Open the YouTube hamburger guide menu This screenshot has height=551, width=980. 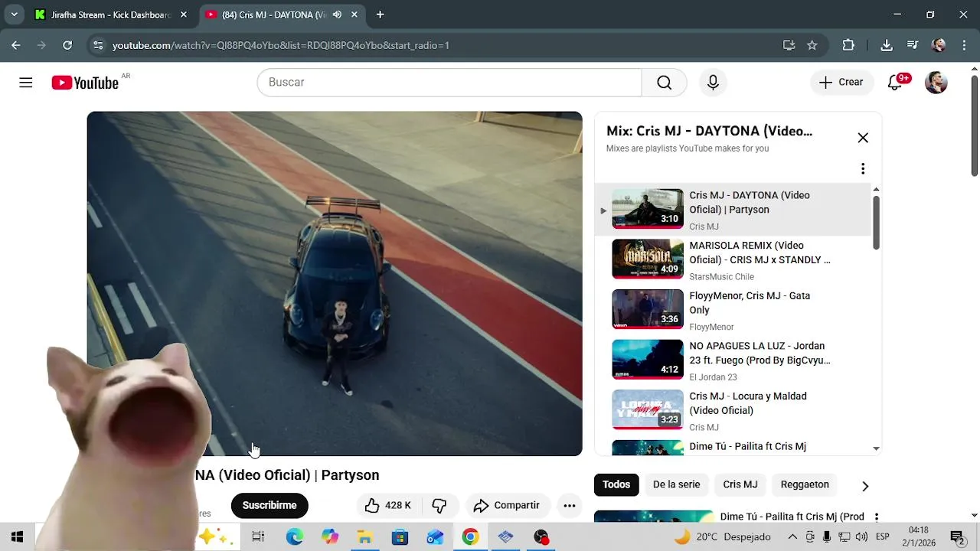pos(26,83)
